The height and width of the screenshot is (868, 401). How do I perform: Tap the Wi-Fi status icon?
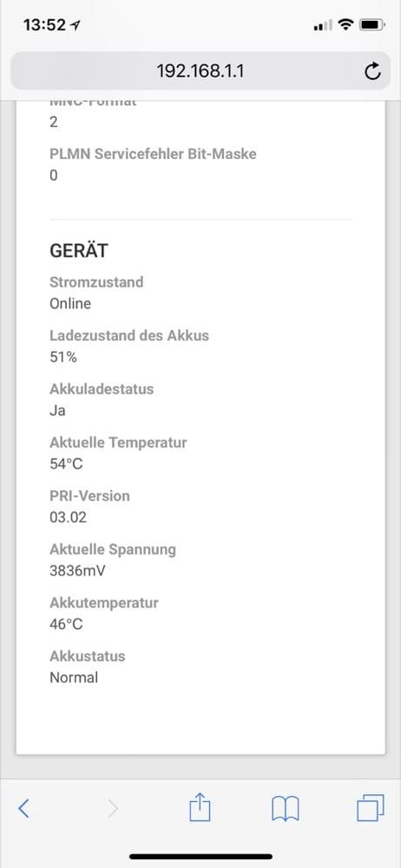tap(346, 25)
